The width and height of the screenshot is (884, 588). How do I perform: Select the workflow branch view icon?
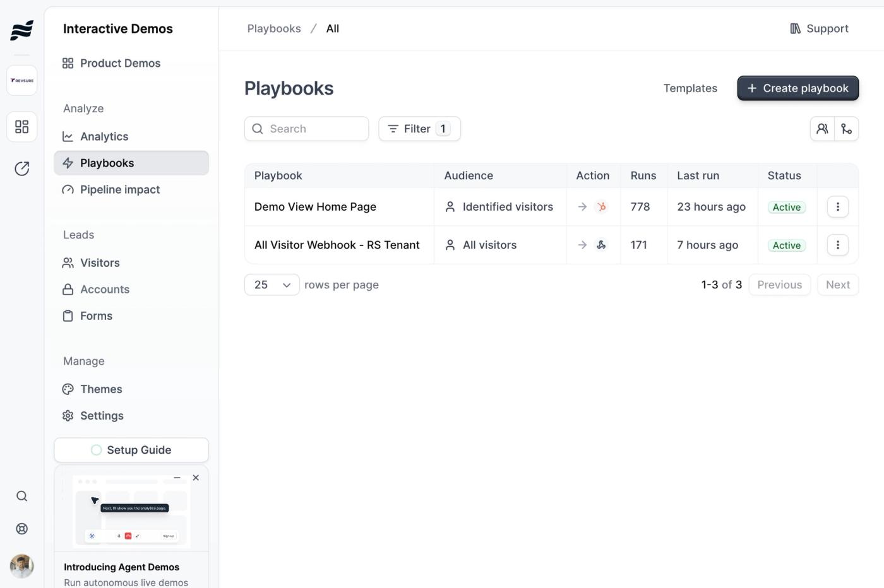(x=847, y=129)
